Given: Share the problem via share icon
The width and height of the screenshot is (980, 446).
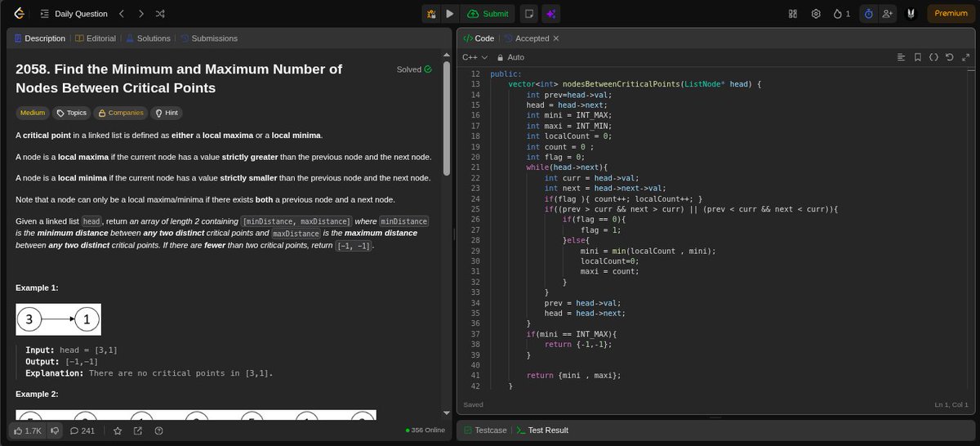Looking at the screenshot, I should click(x=138, y=430).
